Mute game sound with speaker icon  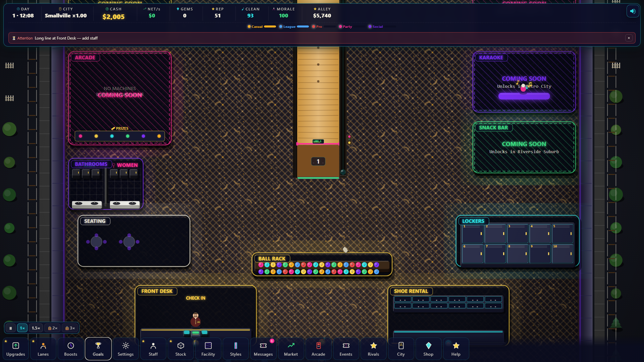click(633, 11)
